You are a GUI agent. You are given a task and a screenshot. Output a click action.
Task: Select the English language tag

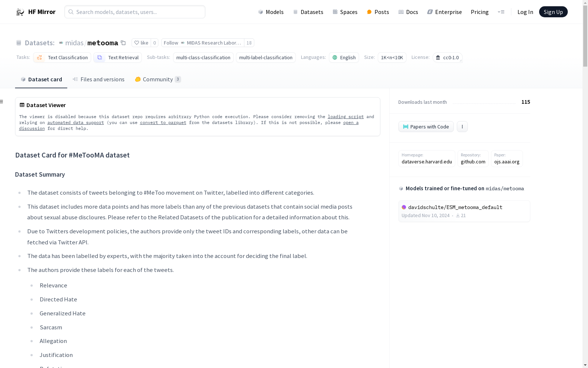pos(344,57)
